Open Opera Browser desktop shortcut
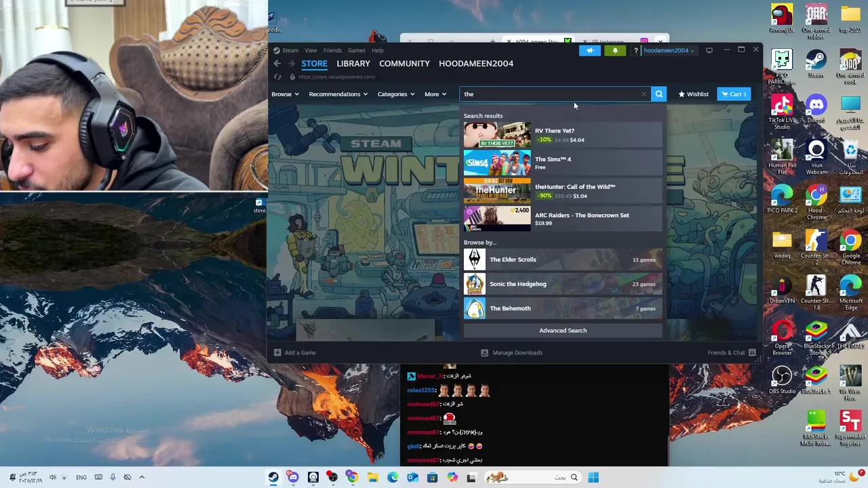This screenshot has width=868, height=488. point(782,338)
